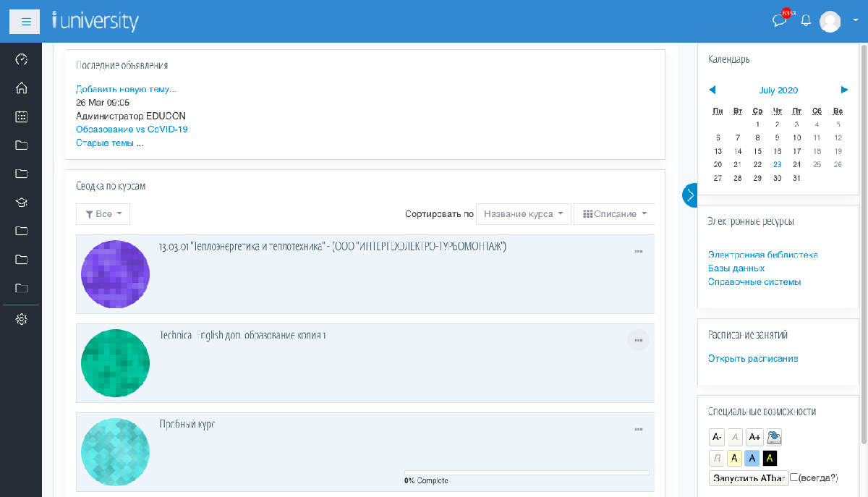
Task: Click Добавить новую тему link
Action: coord(126,90)
